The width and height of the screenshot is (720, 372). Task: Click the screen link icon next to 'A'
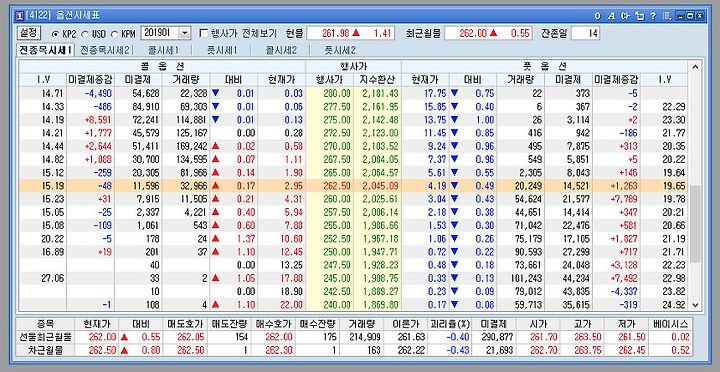click(x=624, y=17)
